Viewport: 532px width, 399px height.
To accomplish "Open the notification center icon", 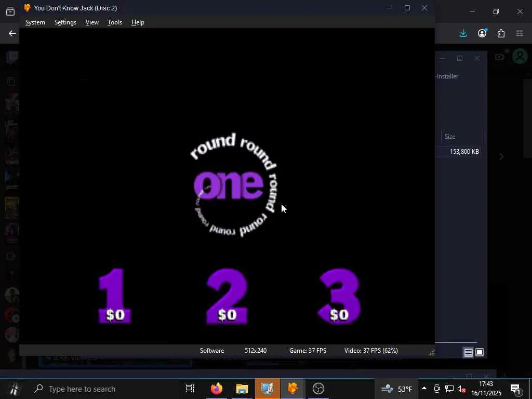I will point(516,389).
